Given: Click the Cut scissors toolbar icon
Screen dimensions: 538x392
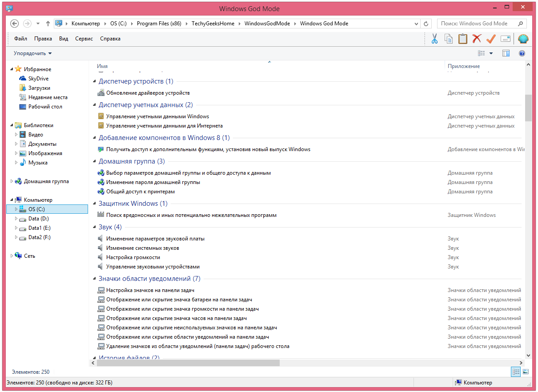Looking at the screenshot, I should point(434,39).
